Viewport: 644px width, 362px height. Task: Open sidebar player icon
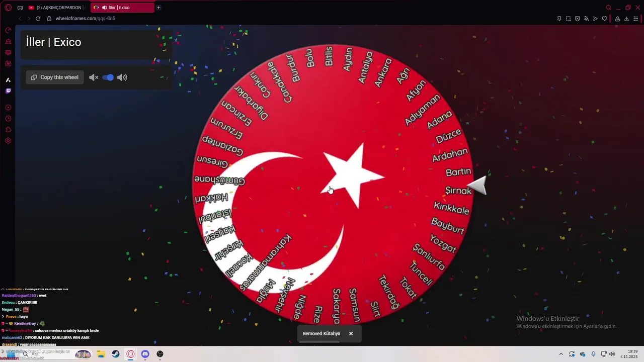8,108
